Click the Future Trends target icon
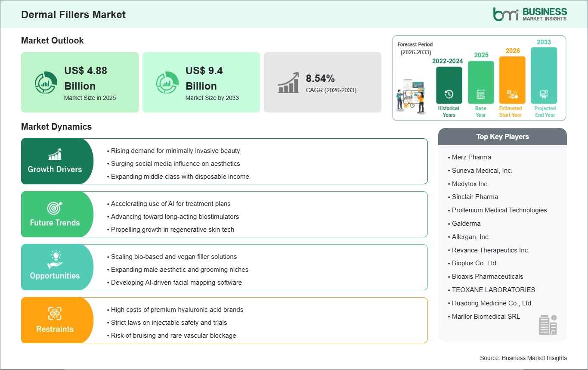The image size is (588, 370). pos(55,208)
